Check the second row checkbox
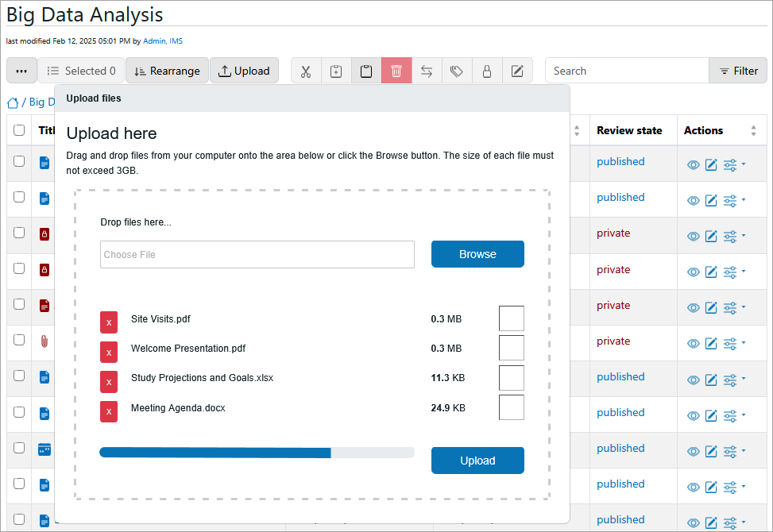Viewport: 773px width, 532px height. 19,197
